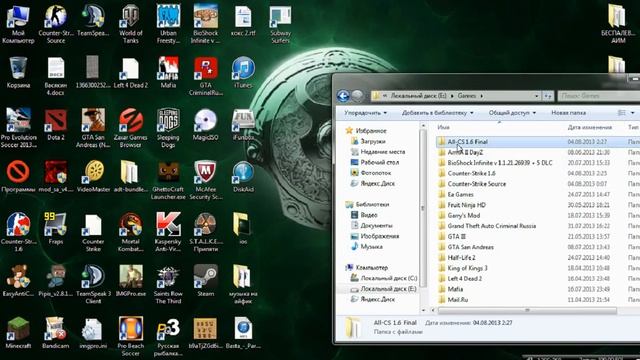Viewport: 640px width, 360px height.
Task: Open Документы library in sidebar
Action: 376,226
